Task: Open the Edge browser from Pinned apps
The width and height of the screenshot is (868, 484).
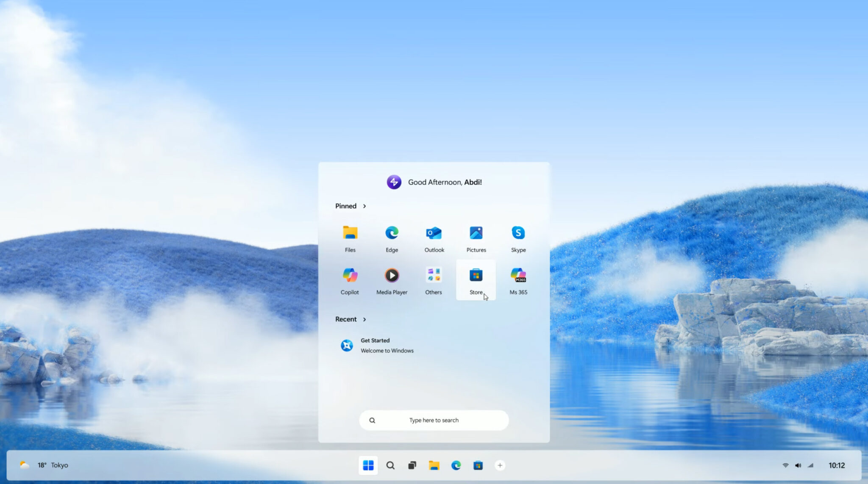Action: (x=391, y=238)
